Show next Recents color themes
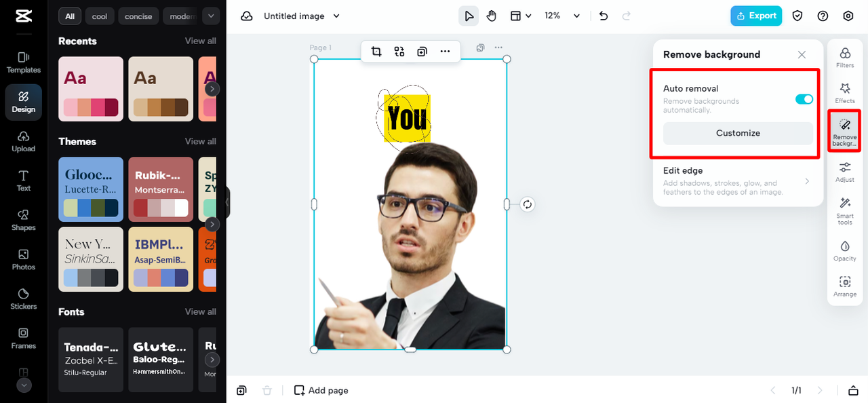The image size is (868, 403). coord(212,89)
